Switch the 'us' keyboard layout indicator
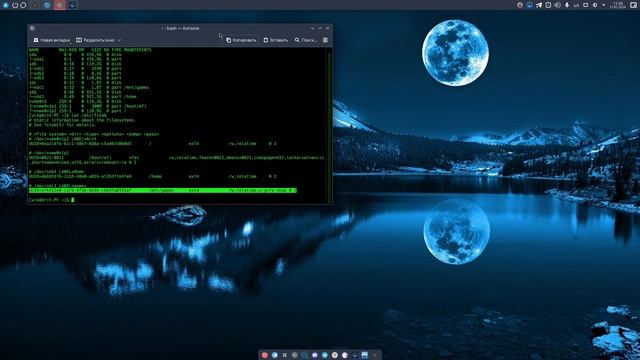The image size is (640, 360). (576, 5)
